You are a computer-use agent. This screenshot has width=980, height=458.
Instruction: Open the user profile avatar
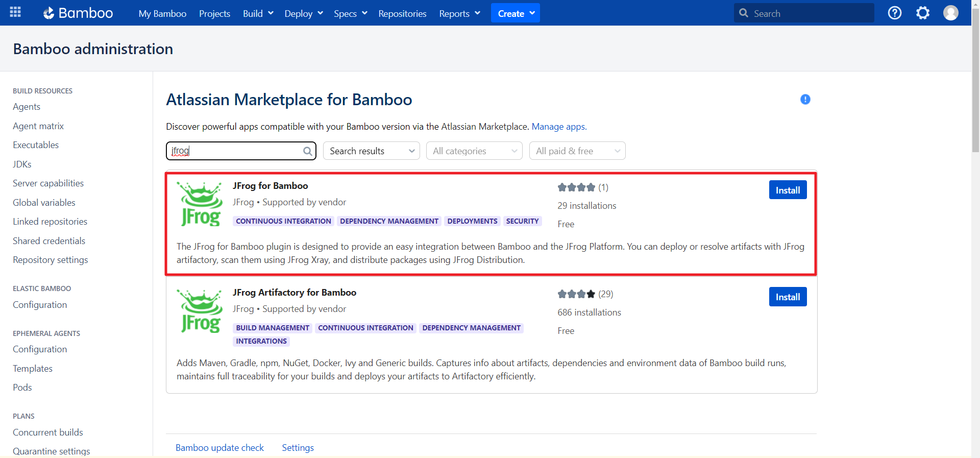(x=951, y=13)
